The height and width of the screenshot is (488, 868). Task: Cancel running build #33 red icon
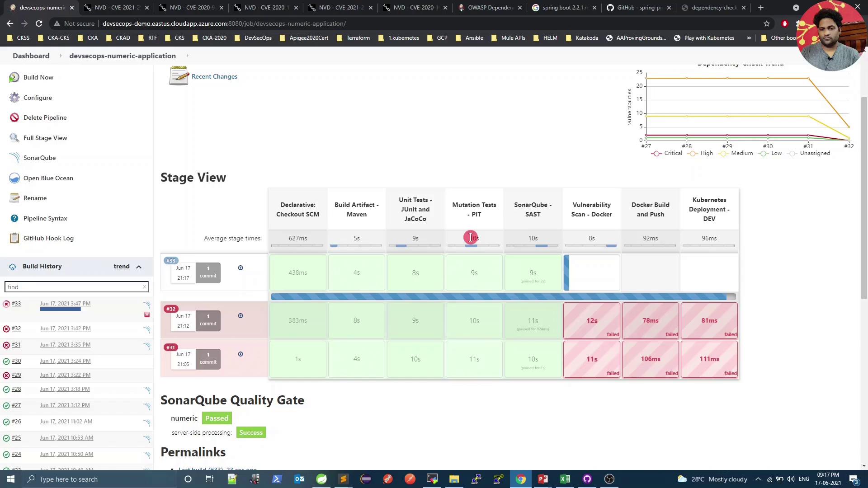[147, 314]
